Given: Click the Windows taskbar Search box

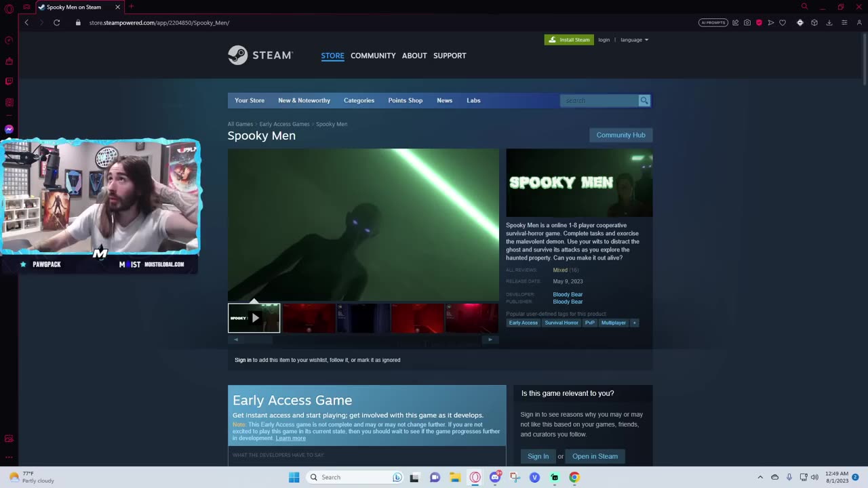Looking at the screenshot, I should click(x=355, y=477).
